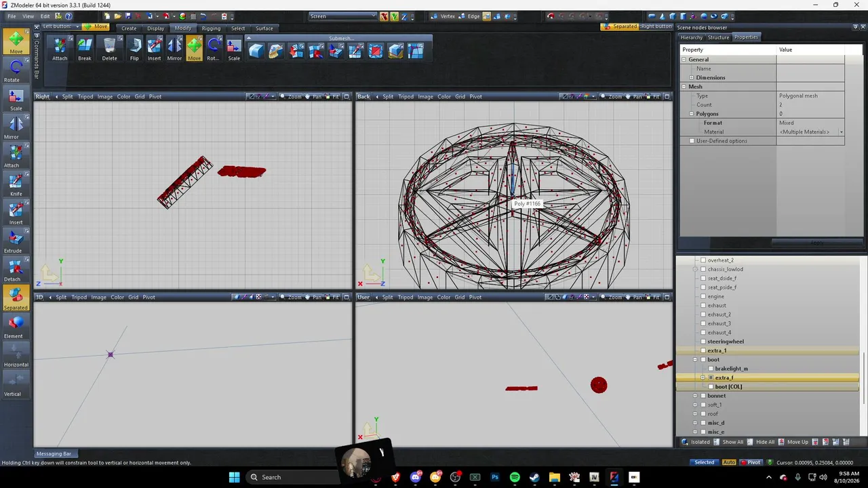Collapse the Mesh property group
This screenshot has width=868, height=488.
[684, 87]
